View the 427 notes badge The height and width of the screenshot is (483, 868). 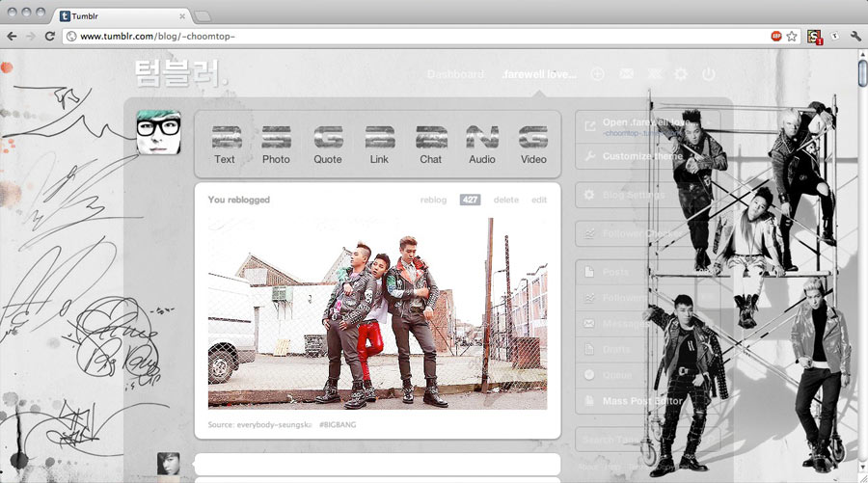tap(470, 200)
